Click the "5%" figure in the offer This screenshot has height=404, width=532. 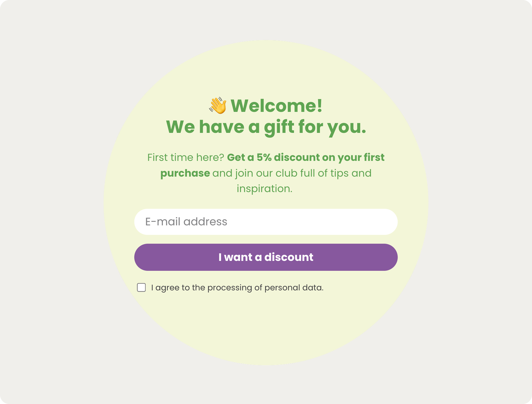[x=264, y=158]
